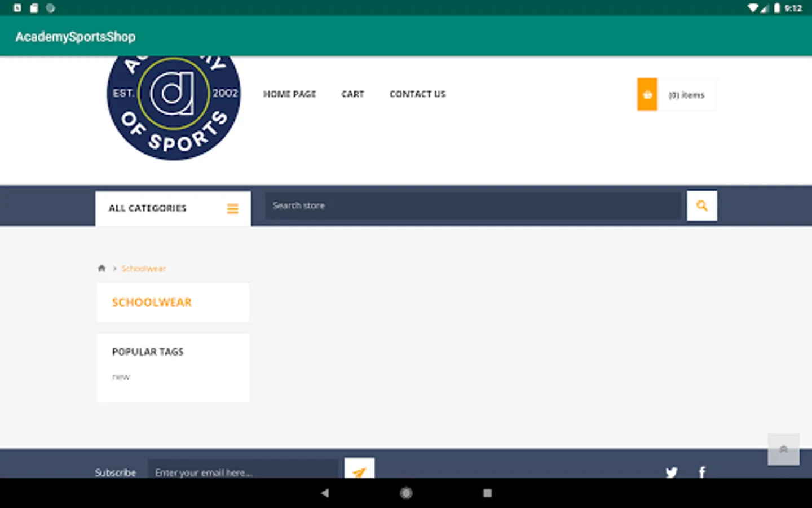Open the Cart menu link
Viewport: 812px width, 508px height.
click(352, 94)
